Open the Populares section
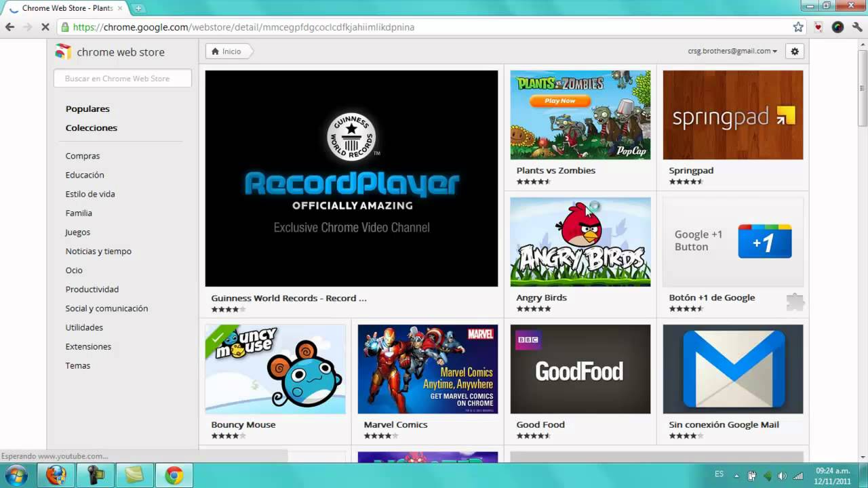Screen dimensions: 868x488 (x=87, y=109)
